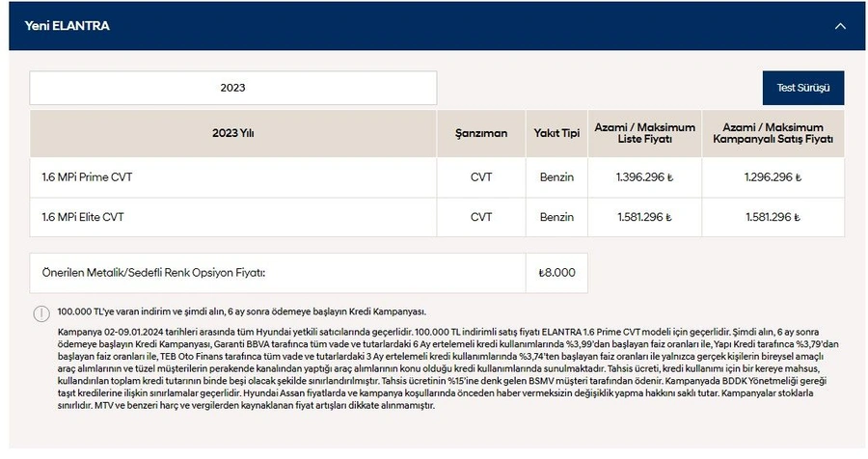Screen dimensions: 868x459
Task: Open the 2023 year dropdown
Action: coord(233,88)
